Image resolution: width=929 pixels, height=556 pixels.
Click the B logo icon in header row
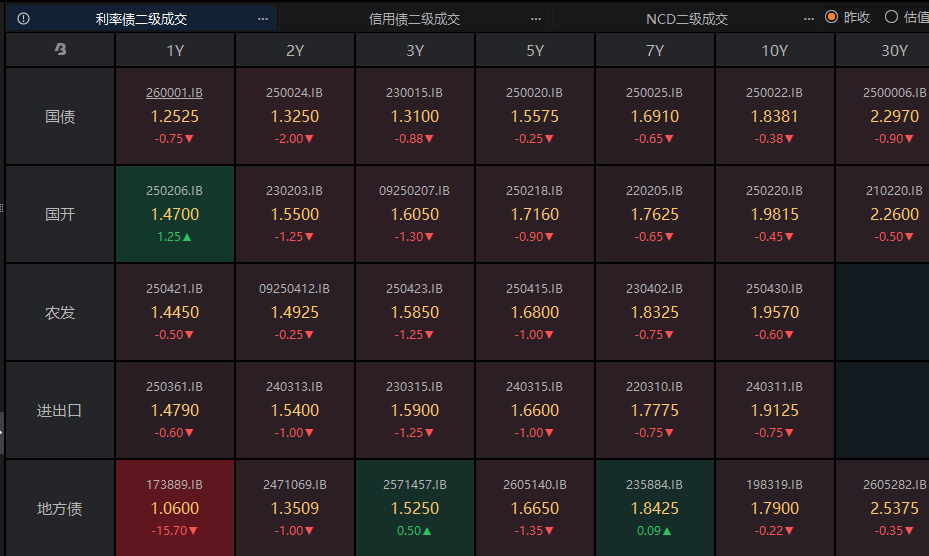(x=60, y=50)
